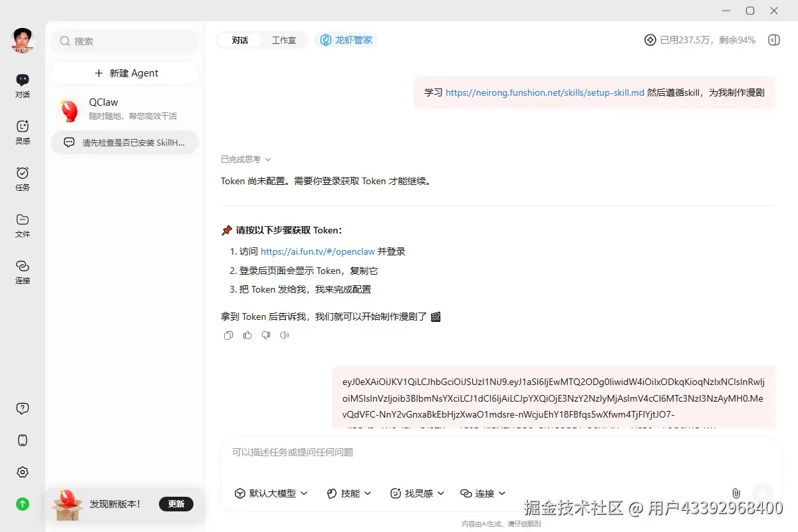The height and width of the screenshot is (532, 798).
Task: Click the green upgrade arrow icon
Action: pos(23,504)
